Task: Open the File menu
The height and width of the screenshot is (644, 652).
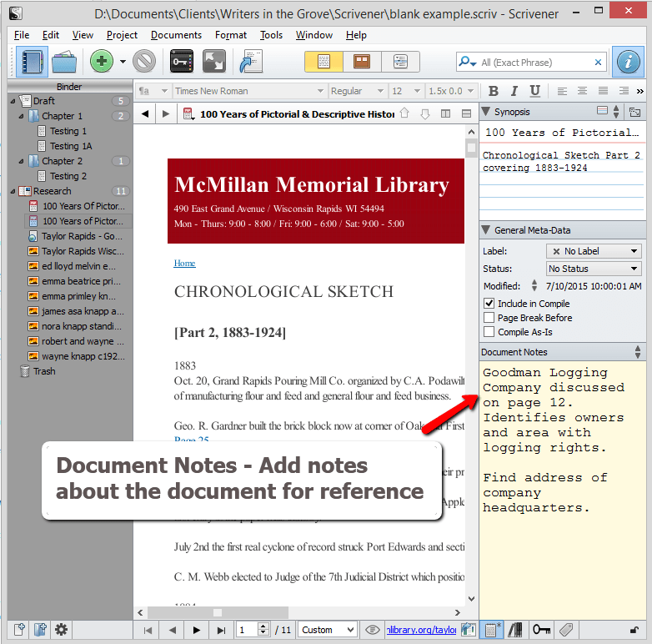Action: pos(21,35)
